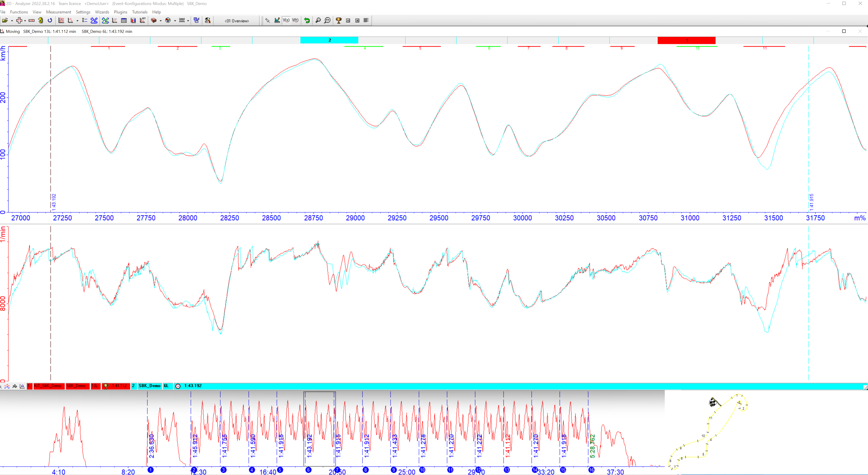The height and width of the screenshot is (475, 868).
Task: Toggle V(s) distance mode button
Action: (x=286, y=21)
